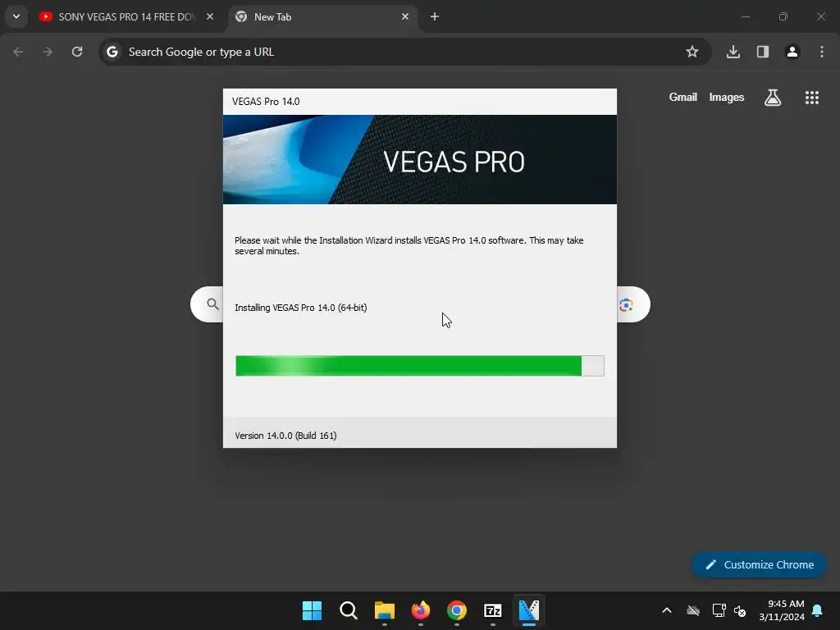
Task: Open the Chrome tab search dropdown arrow
Action: [x=16, y=16]
